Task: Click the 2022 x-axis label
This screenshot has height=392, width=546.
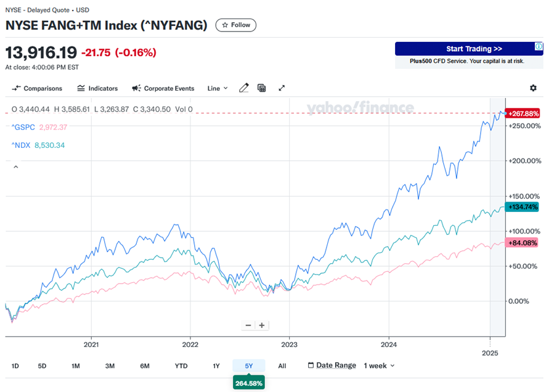Action: tap(190, 345)
